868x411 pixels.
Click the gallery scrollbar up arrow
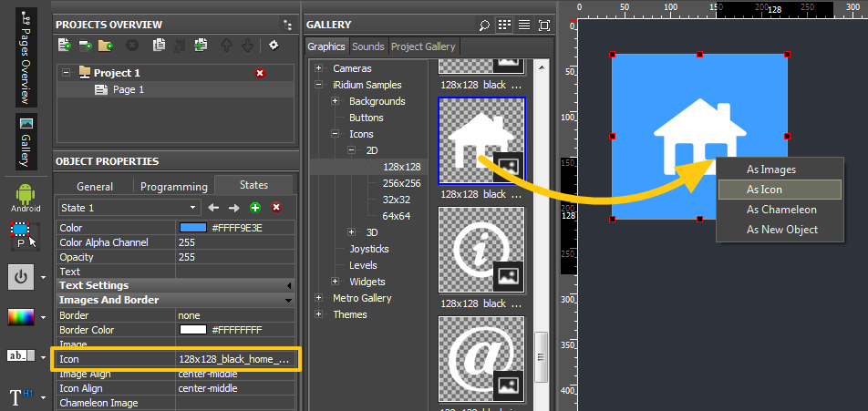coord(541,67)
